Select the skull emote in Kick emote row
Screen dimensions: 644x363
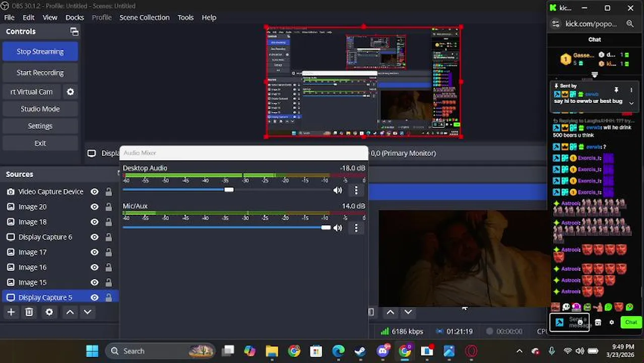tap(566, 307)
